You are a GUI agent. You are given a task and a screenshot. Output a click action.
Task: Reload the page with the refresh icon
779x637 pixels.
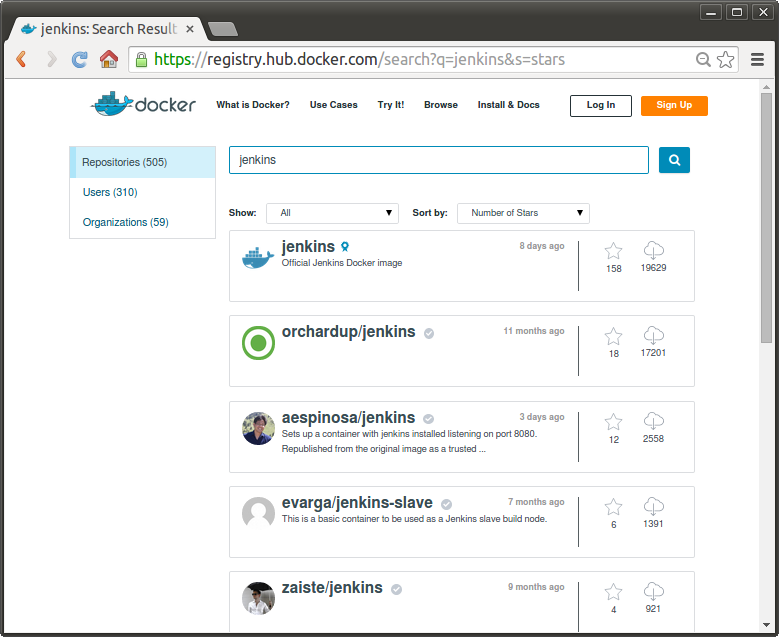tap(79, 59)
